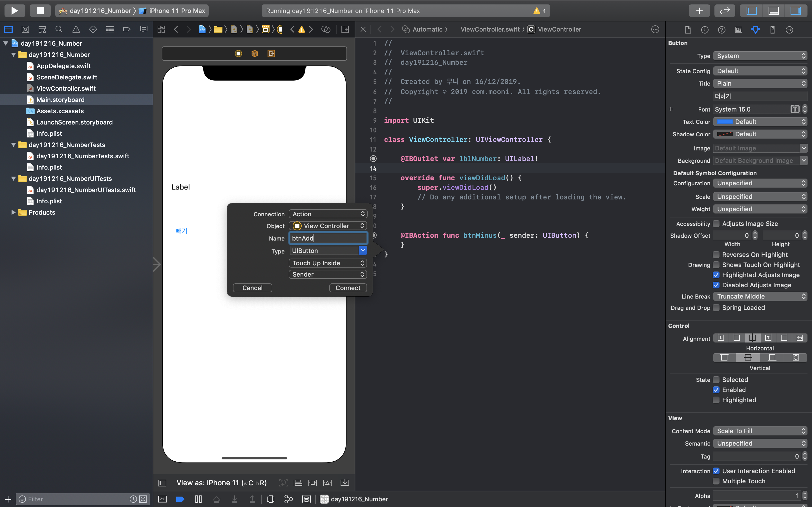This screenshot has height=507, width=812.
Task: Select ViewController.swift in navigator
Action: (x=66, y=88)
